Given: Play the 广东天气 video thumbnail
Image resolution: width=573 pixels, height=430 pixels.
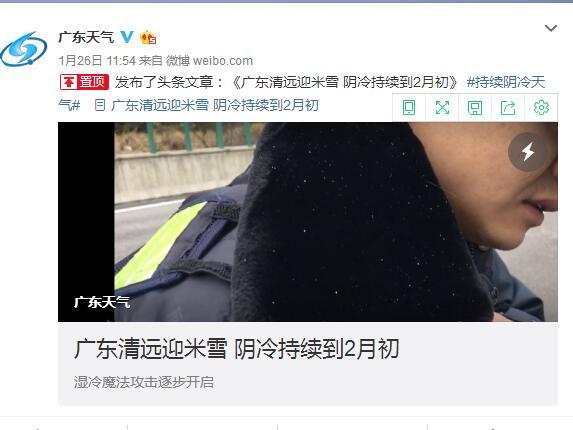Looking at the screenshot, I should (308, 222).
